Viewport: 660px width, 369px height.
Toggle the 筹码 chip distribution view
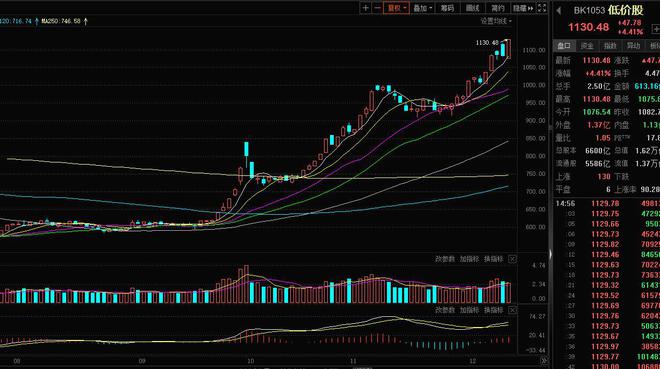(447, 8)
